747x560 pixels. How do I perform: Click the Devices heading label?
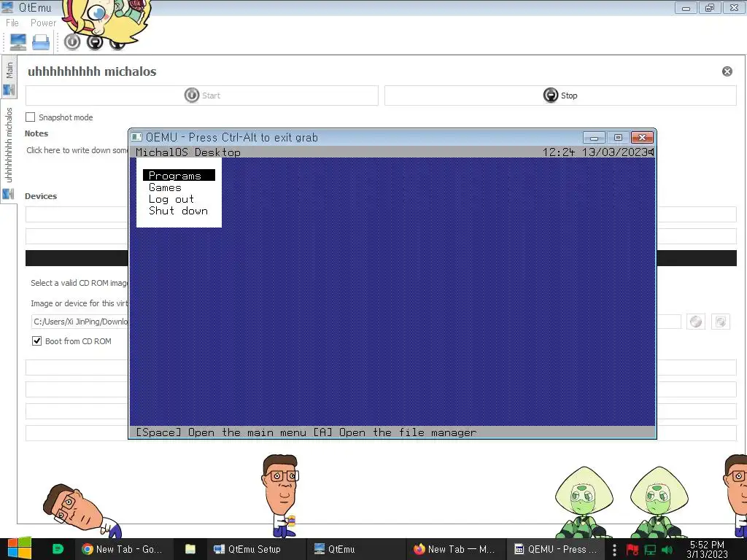click(x=41, y=196)
